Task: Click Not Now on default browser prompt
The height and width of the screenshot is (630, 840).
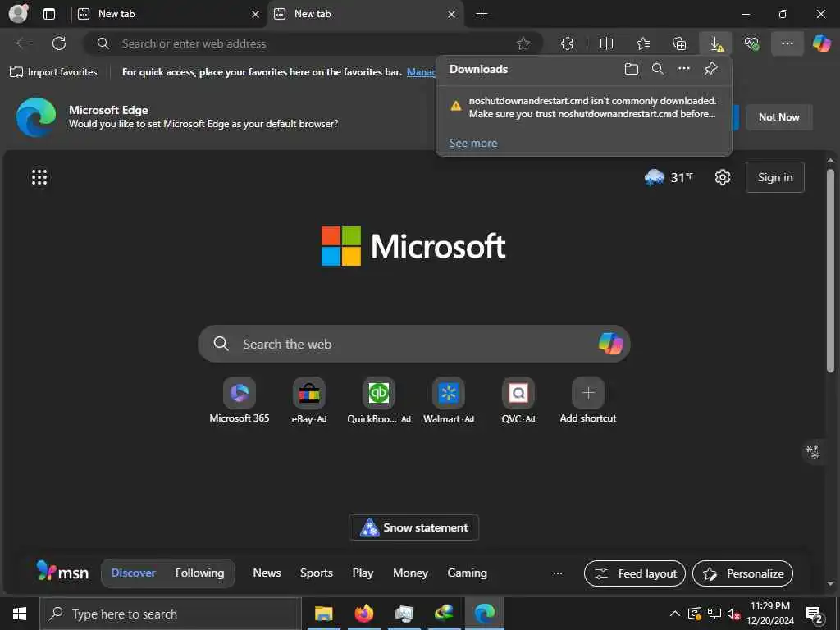Action: click(x=779, y=116)
